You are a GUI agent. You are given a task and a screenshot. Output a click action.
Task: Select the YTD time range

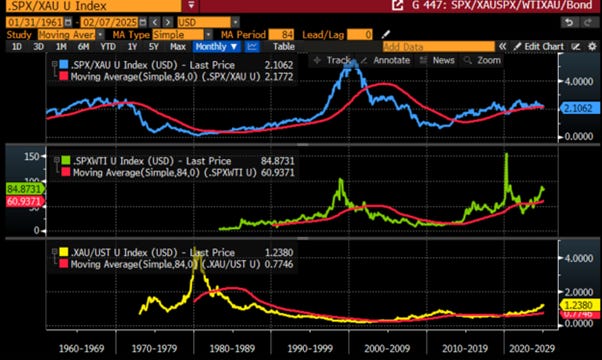(x=108, y=46)
